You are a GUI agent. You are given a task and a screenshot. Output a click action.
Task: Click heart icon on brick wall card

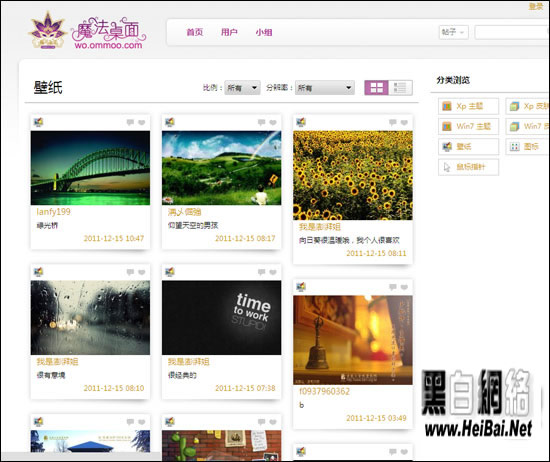pos(273,422)
